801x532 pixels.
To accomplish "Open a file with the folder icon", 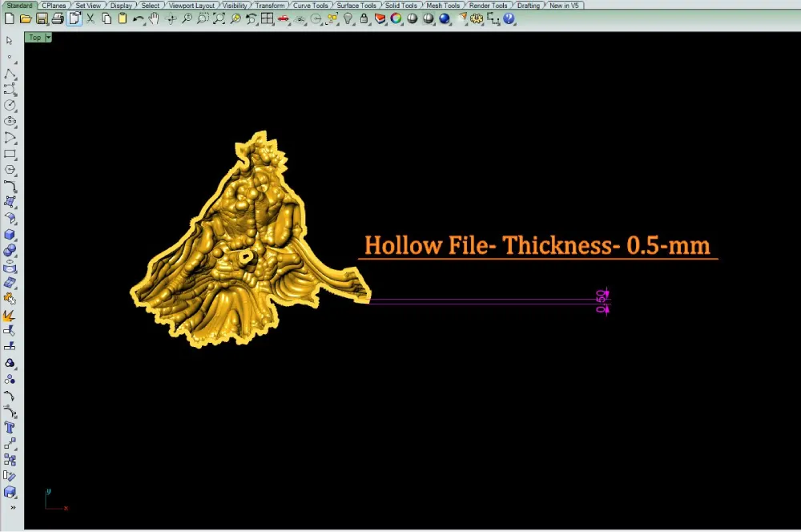I will click(26, 19).
